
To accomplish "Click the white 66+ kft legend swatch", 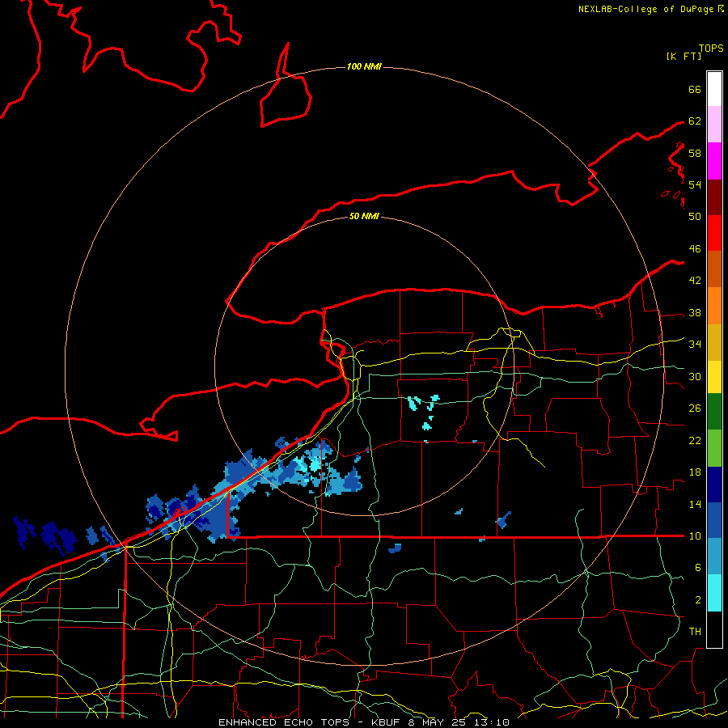I will click(714, 89).
